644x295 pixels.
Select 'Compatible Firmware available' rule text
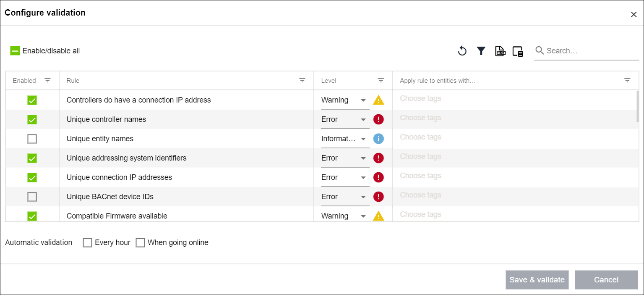117,216
